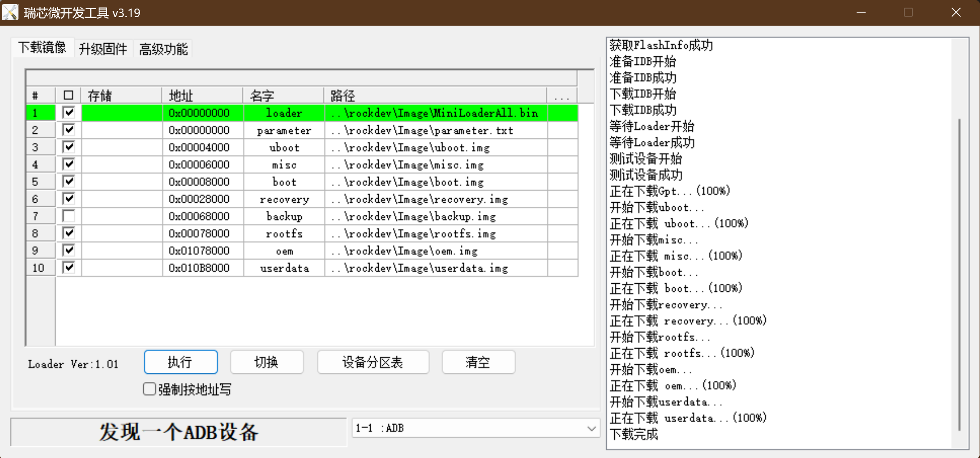Image resolution: width=980 pixels, height=458 pixels.
Task: Enable the backup row checkbox
Action: [68, 216]
